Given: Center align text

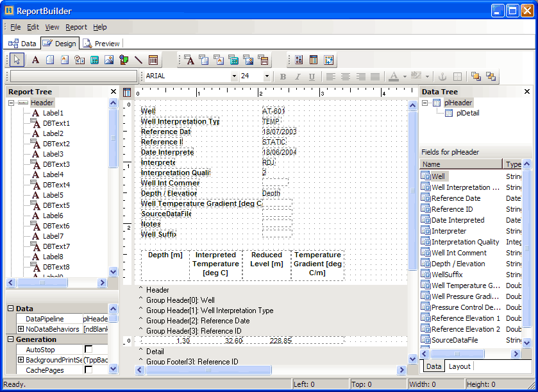Looking at the screenshot, I should pos(346,76).
